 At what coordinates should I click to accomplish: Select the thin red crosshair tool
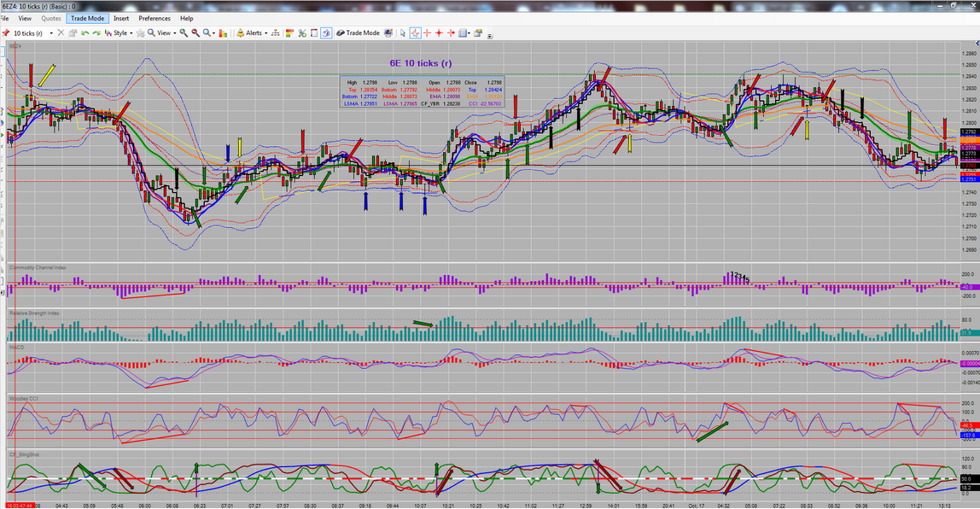tap(428, 33)
